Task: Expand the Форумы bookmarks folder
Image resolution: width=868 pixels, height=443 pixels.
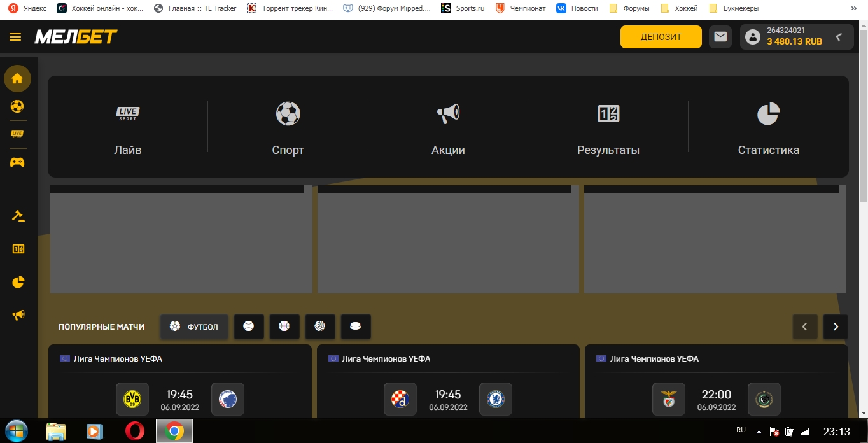Action: pos(629,8)
